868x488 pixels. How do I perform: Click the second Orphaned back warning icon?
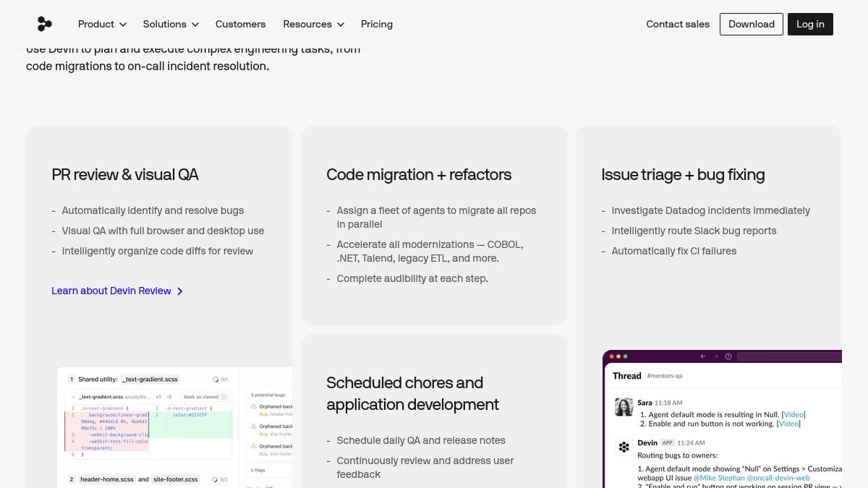(x=253, y=427)
